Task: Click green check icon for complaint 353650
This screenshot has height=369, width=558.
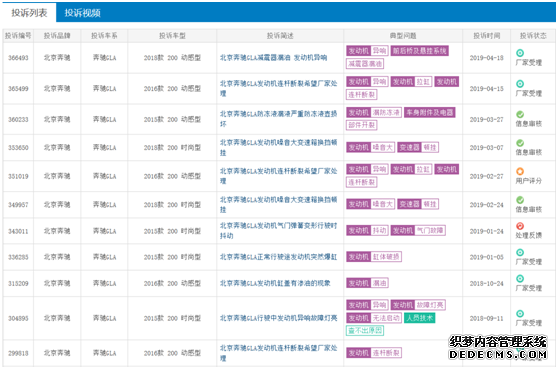Action: [x=520, y=143]
